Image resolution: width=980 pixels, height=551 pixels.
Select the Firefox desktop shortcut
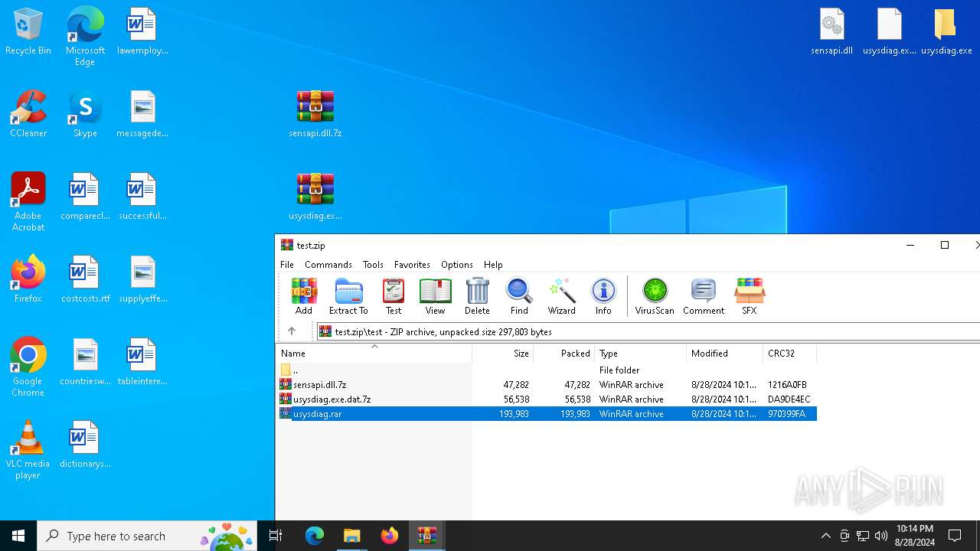click(28, 279)
